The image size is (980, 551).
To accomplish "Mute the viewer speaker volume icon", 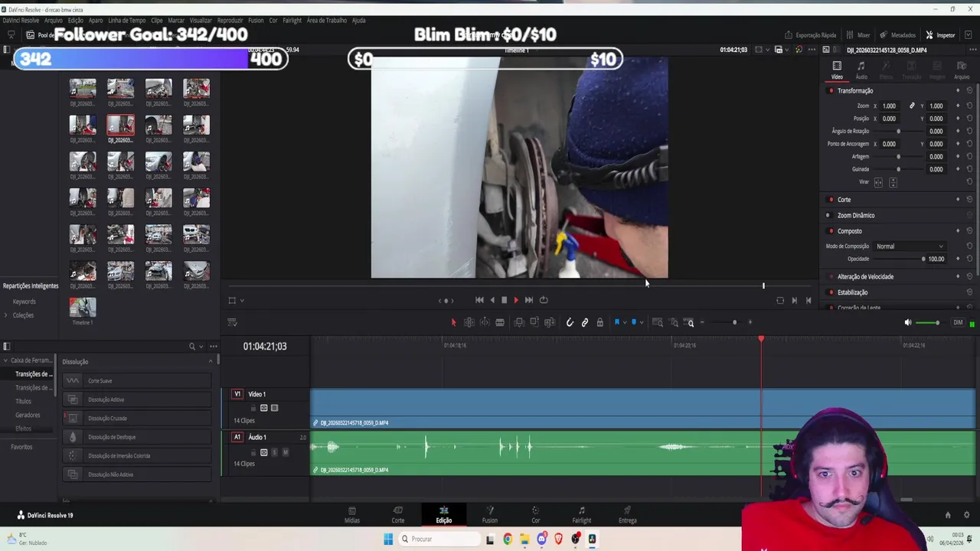I will coord(908,323).
